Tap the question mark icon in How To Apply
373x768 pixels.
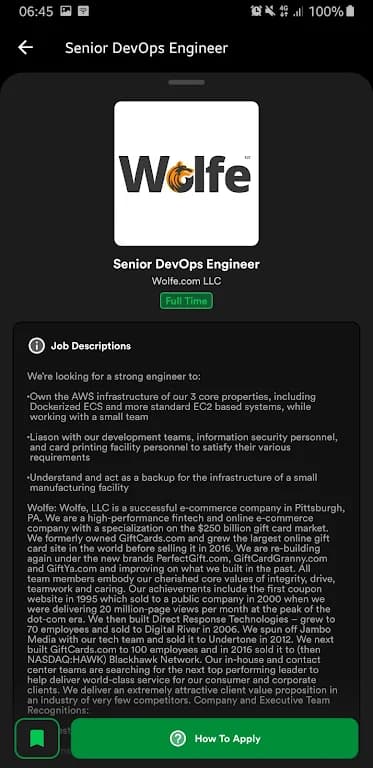click(178, 739)
